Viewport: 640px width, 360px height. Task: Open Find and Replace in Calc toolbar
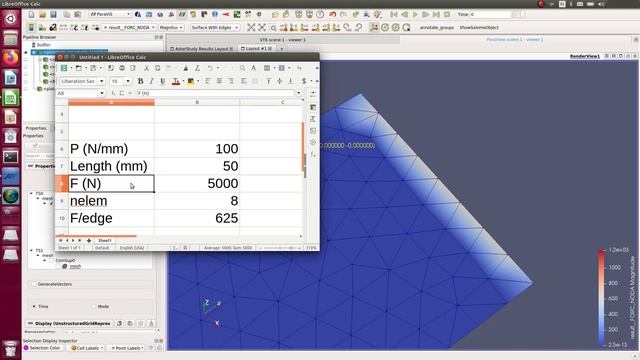[x=242, y=68]
